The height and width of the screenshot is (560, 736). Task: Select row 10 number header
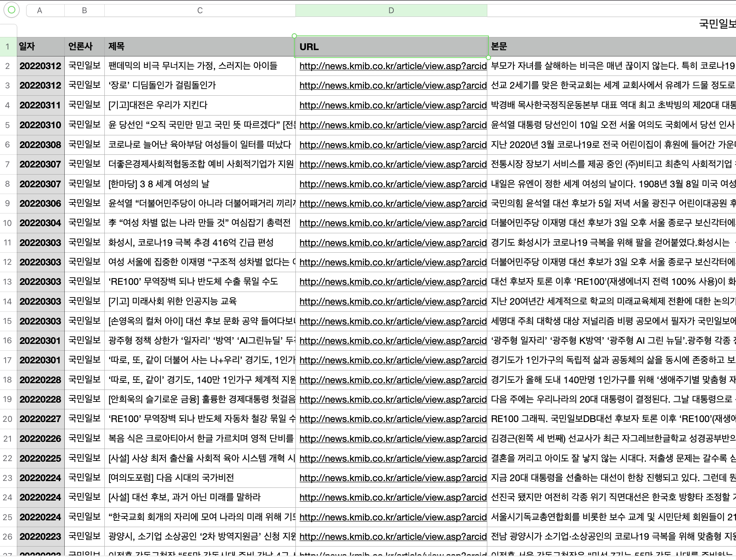click(7, 223)
